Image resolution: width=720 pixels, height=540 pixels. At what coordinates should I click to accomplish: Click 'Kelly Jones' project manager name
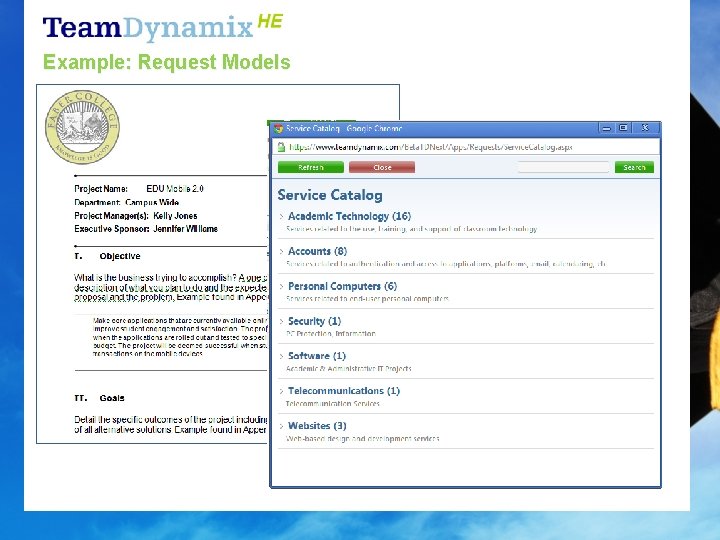click(175, 216)
